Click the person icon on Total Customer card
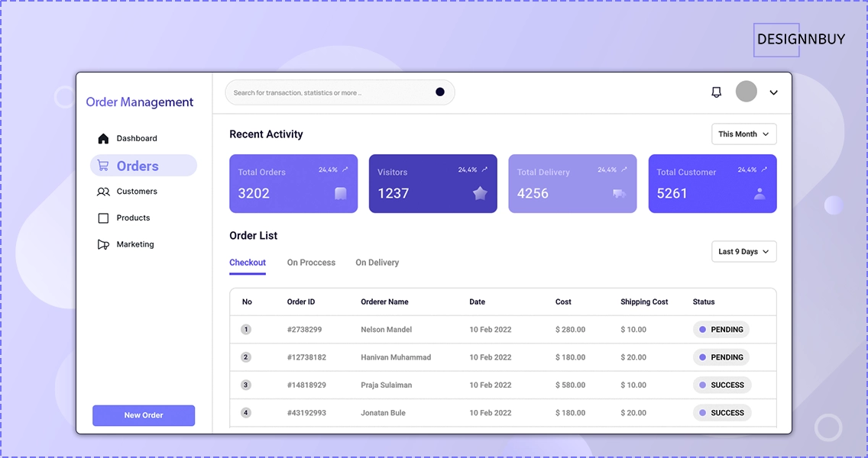This screenshot has width=868, height=458. point(759,193)
